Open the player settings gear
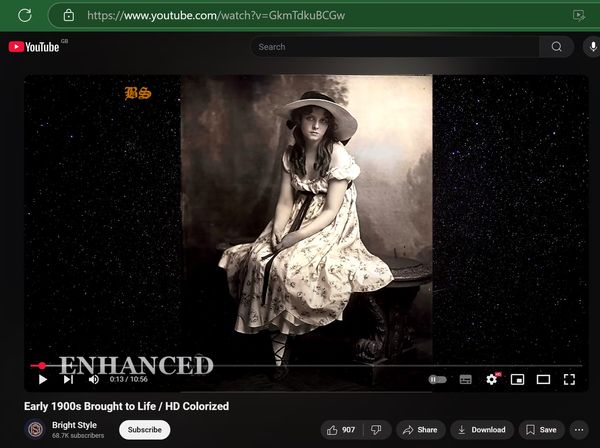 pyautogui.click(x=492, y=379)
